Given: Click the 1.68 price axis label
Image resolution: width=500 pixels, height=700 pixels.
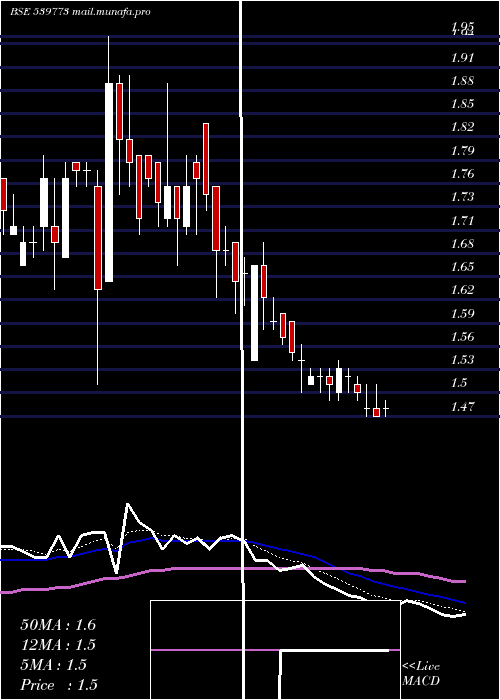Looking at the screenshot, I should tap(461, 244).
